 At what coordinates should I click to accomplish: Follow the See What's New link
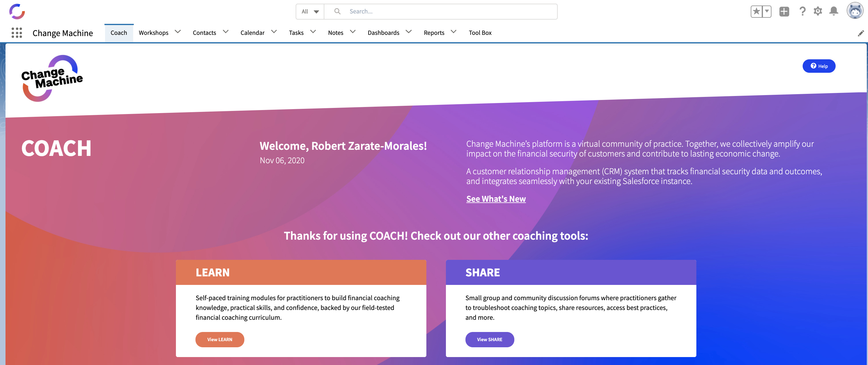click(x=496, y=199)
